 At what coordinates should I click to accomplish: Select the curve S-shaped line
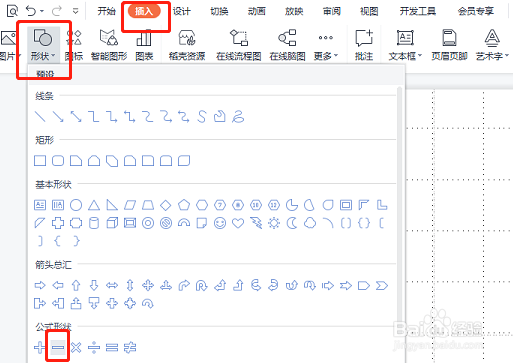point(202,117)
